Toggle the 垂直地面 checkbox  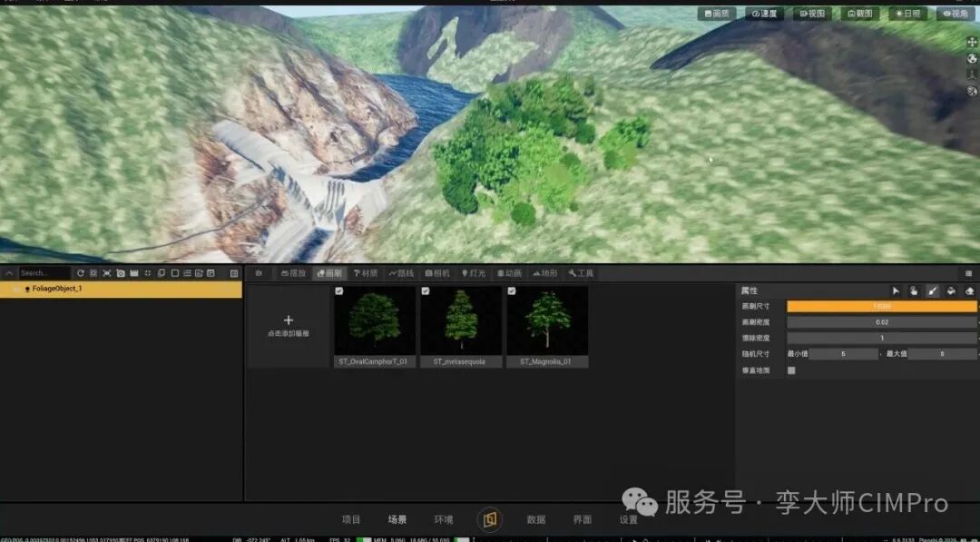[791, 370]
